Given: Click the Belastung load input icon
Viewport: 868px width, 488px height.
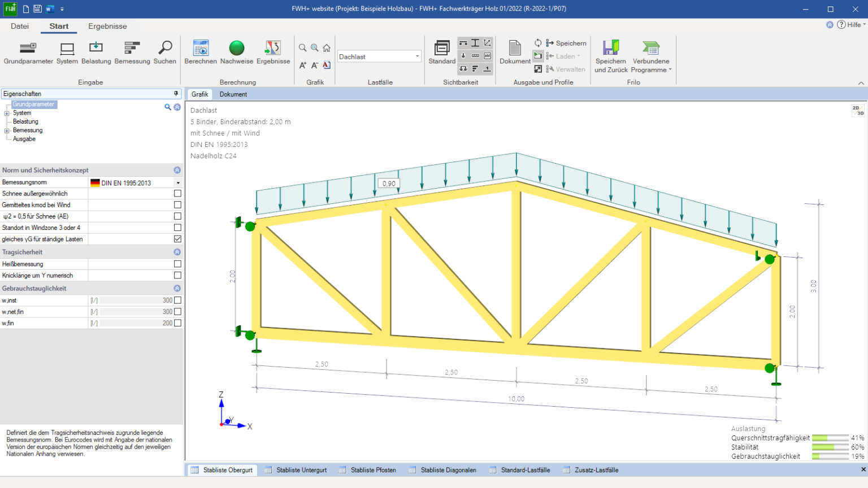Looking at the screenshot, I should [x=96, y=49].
